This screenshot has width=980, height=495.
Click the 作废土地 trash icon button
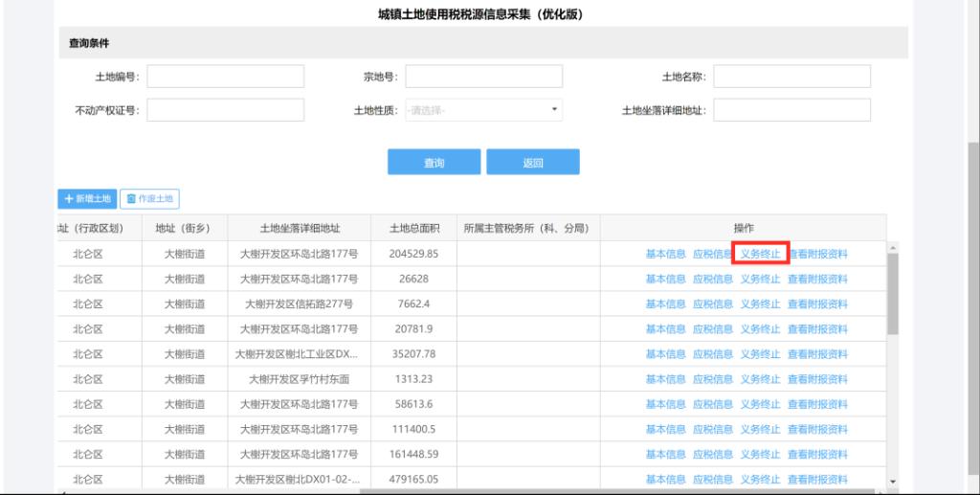(150, 199)
